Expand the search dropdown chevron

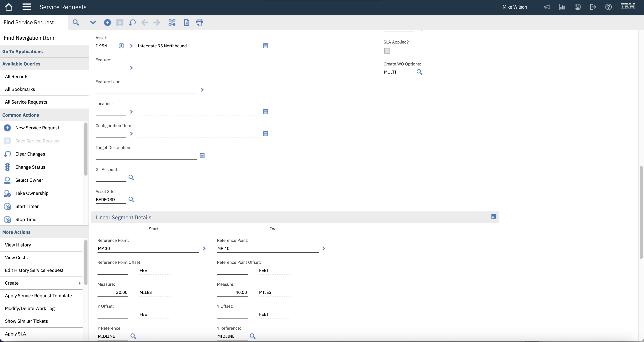click(93, 23)
